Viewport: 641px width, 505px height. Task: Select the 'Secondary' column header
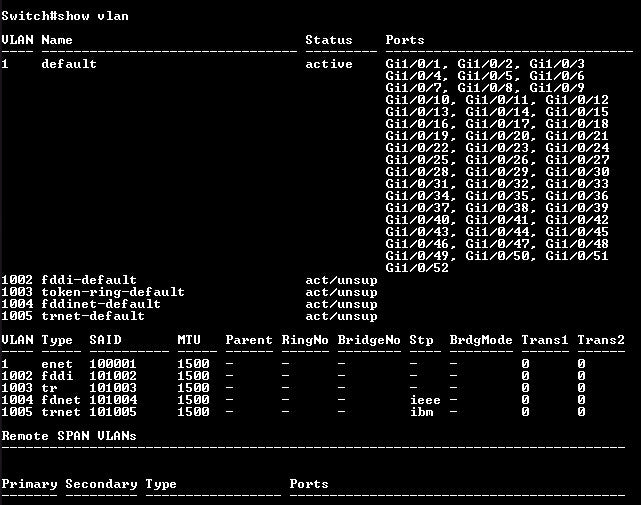pos(101,484)
